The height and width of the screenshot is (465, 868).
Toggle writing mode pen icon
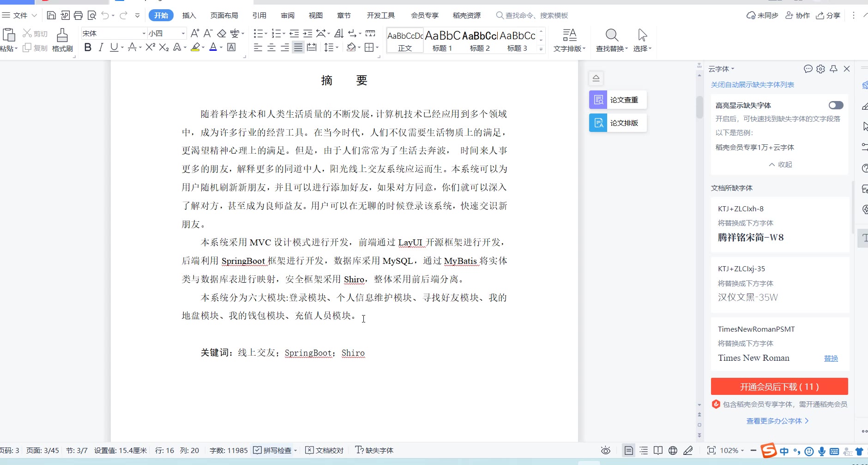[688, 450]
